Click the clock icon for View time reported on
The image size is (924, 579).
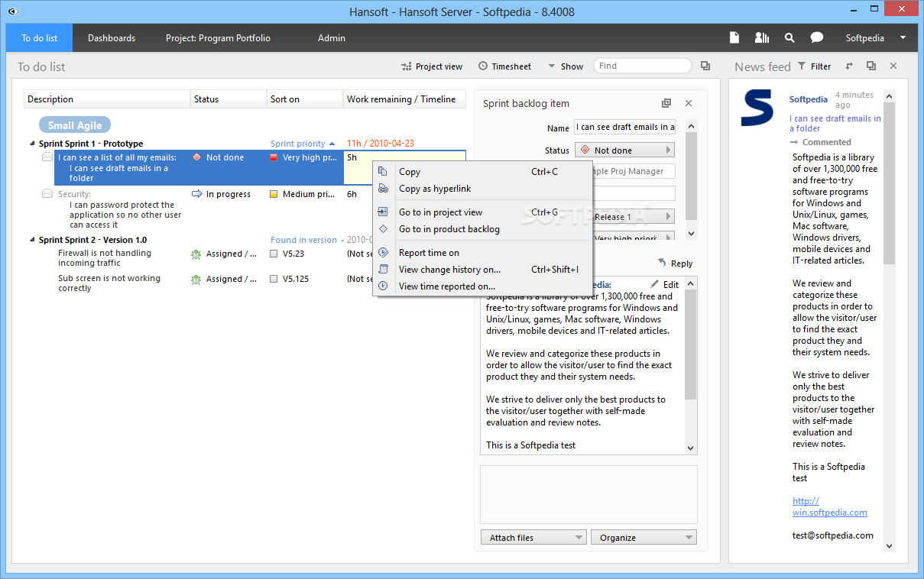point(383,286)
